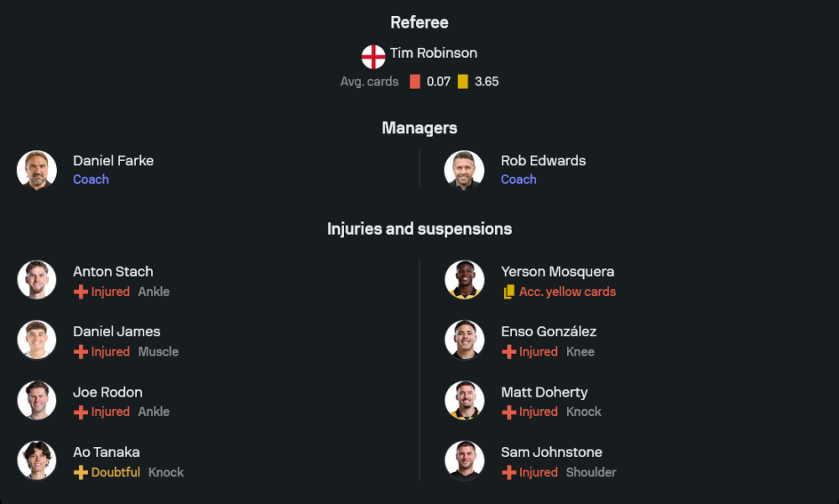The width and height of the screenshot is (839, 504).
Task: Open Anton Stach's player page by name
Action: [x=113, y=272]
